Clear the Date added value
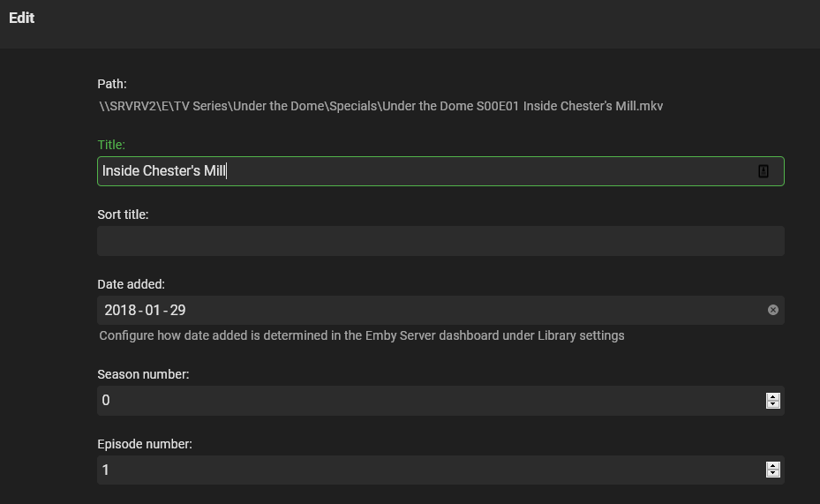 pos(773,310)
